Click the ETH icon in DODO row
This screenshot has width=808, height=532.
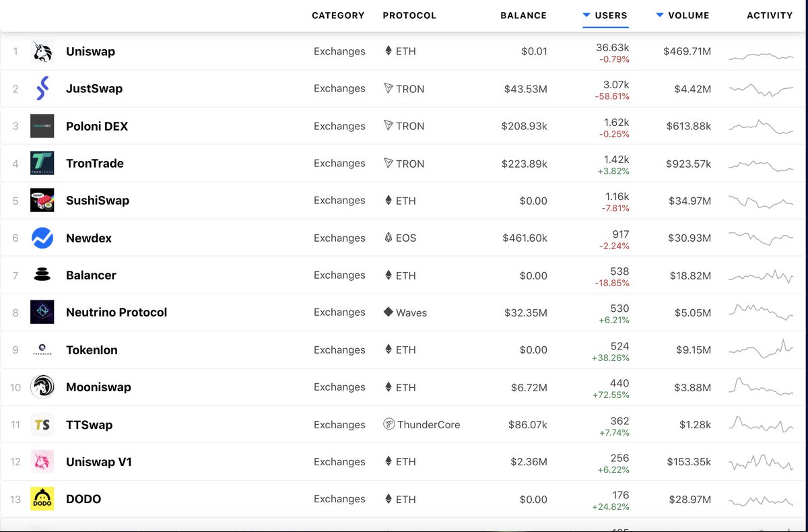click(388, 499)
